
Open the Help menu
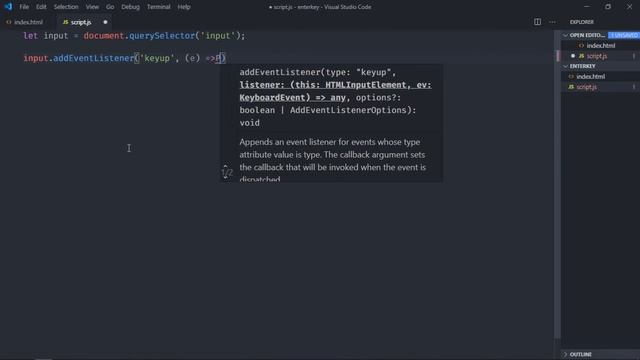(184, 7)
